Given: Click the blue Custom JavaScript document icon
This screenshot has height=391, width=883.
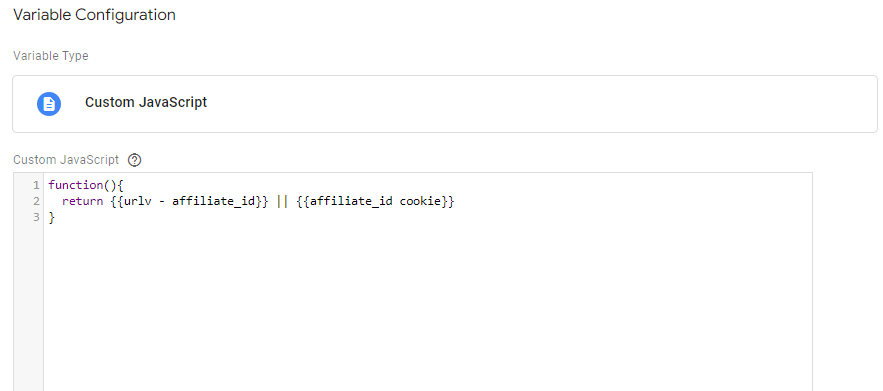Looking at the screenshot, I should pyautogui.click(x=49, y=104).
